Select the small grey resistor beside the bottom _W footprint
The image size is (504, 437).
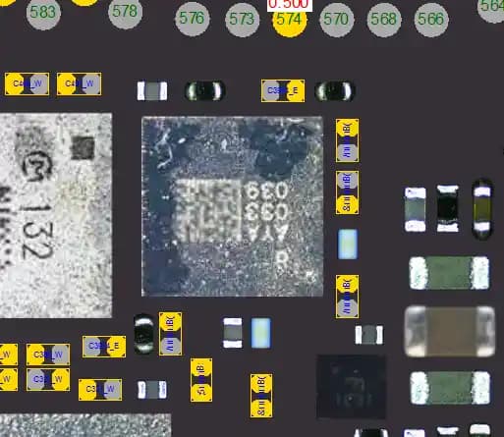tap(152, 390)
